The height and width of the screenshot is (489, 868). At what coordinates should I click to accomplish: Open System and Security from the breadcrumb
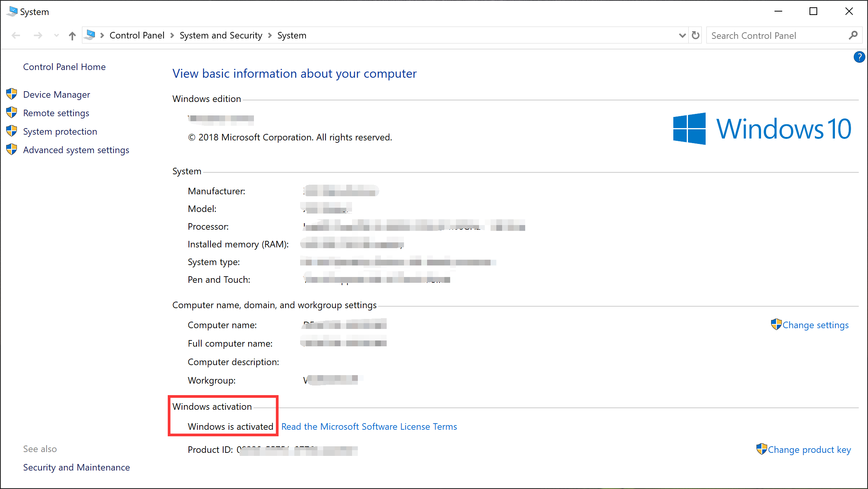(221, 35)
